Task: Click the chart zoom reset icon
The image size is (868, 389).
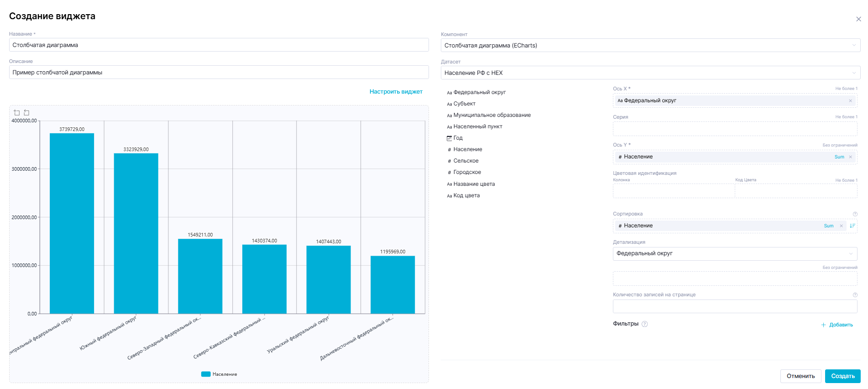Action: click(26, 113)
